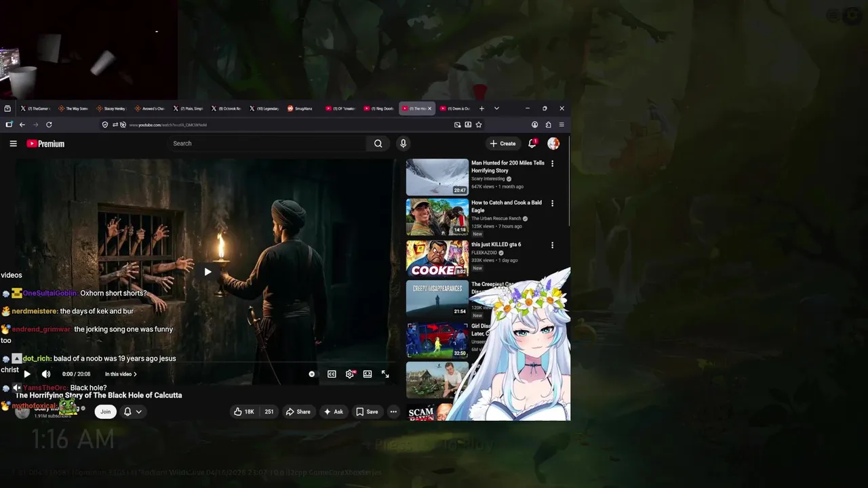This screenshot has width=868, height=488.
Task: Open a new browser tab with plus
Action: (x=481, y=108)
